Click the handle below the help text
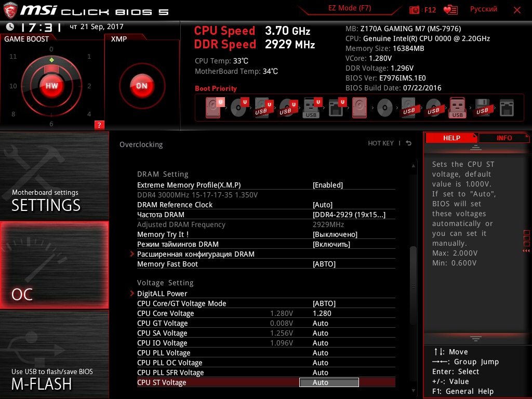 pos(476,338)
